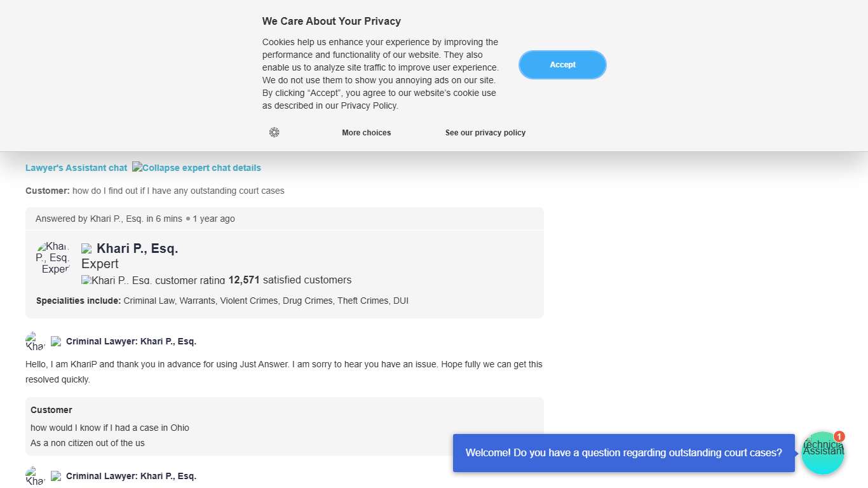Image resolution: width=868 pixels, height=488 pixels.
Task: Click the cookie settings gear icon
Action: pos(274,132)
